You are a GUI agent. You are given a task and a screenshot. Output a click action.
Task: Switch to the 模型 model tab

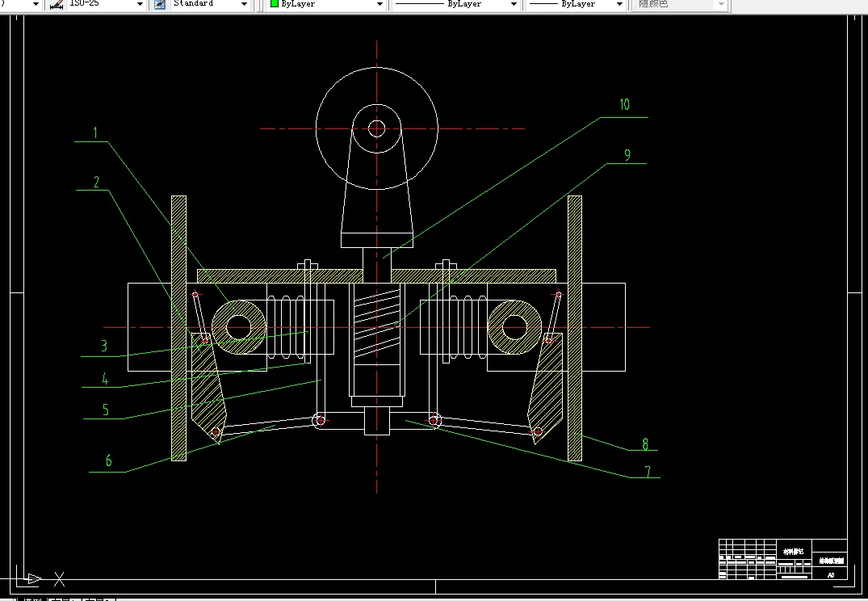[x=32, y=599]
